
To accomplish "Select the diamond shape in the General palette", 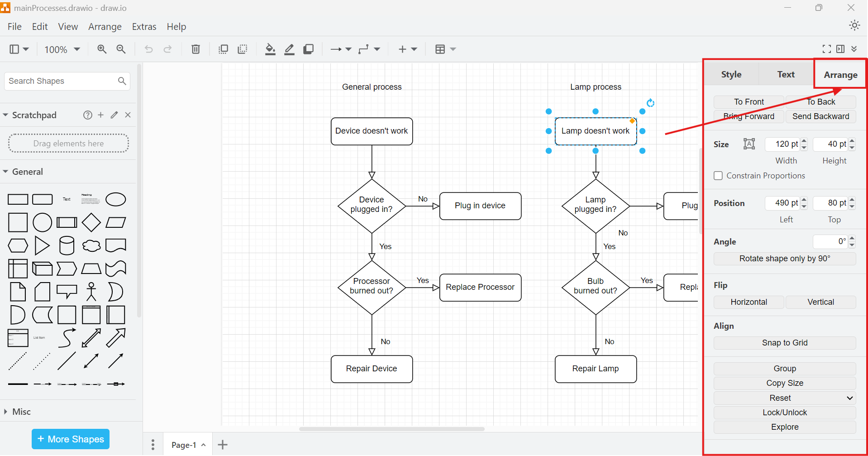I will (91, 222).
